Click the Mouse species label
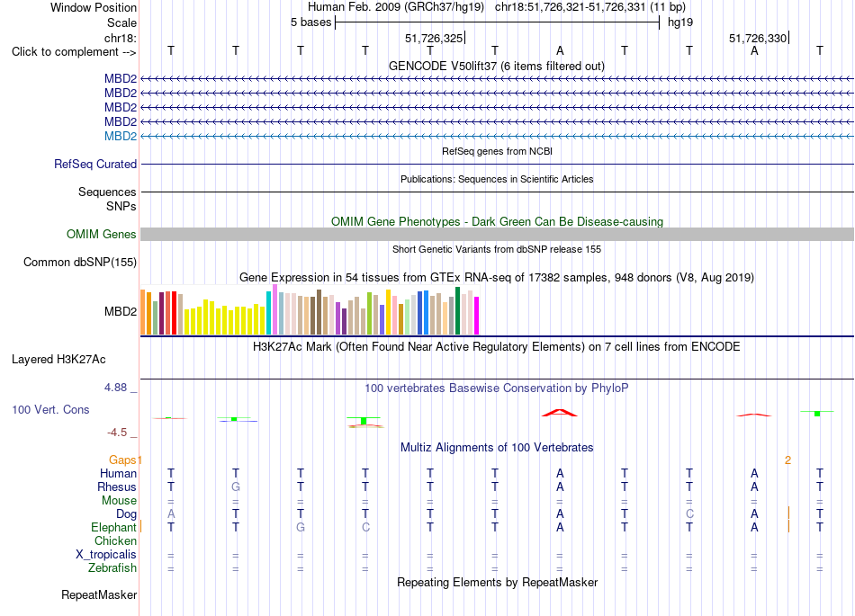This screenshot has width=855, height=616. (x=119, y=501)
